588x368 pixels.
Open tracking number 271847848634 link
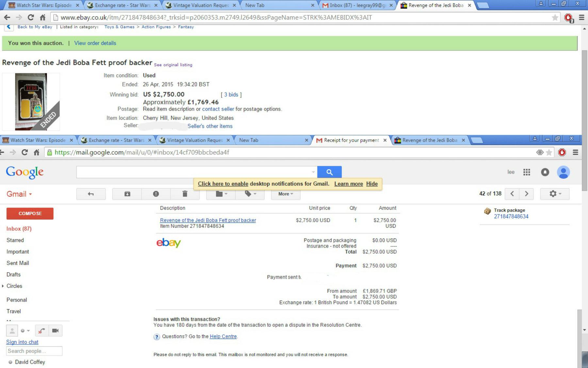click(511, 217)
